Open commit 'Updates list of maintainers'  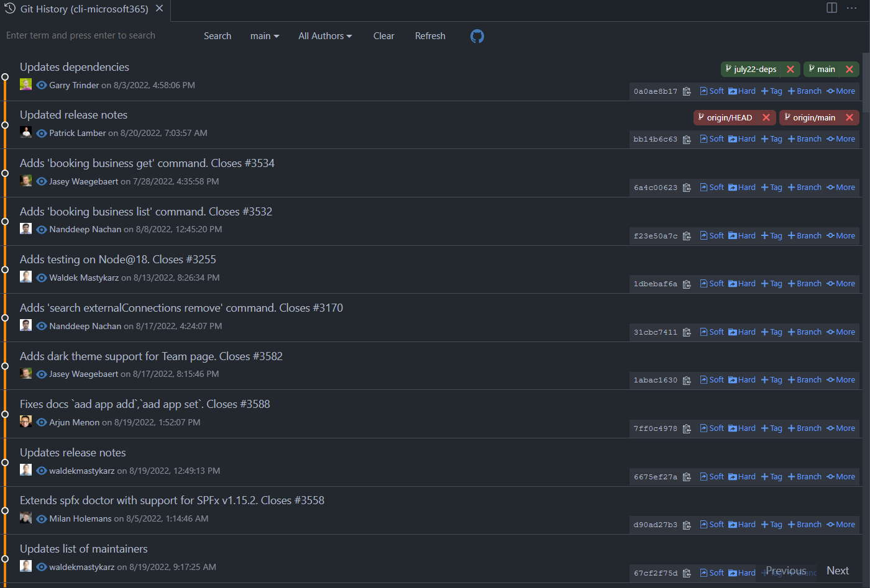coord(84,549)
